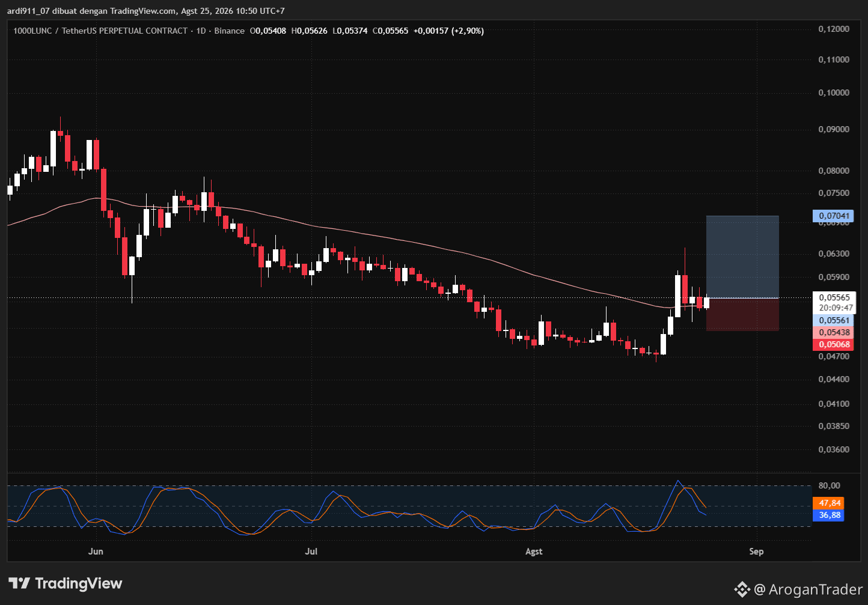
Task: Click the 0,12000 price axis label
Action: (834, 29)
